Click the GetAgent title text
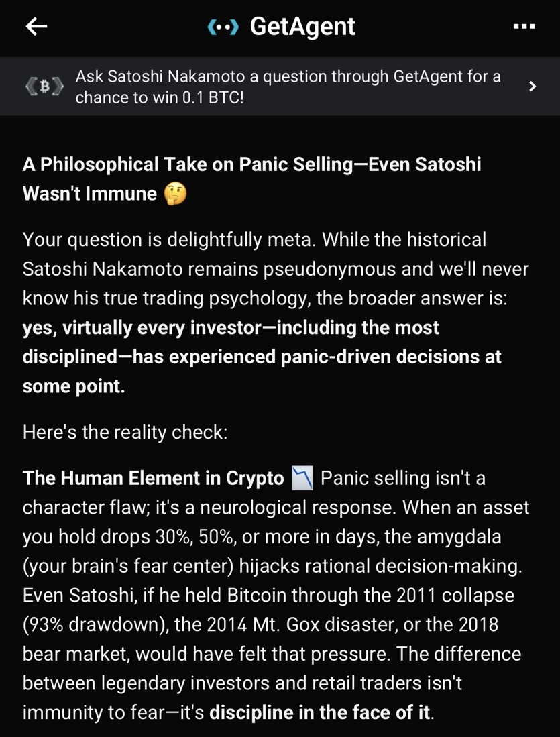This screenshot has width=560, height=737. 302,27
